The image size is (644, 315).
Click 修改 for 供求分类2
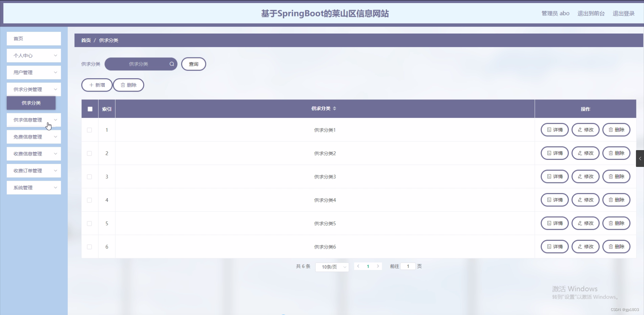click(586, 153)
